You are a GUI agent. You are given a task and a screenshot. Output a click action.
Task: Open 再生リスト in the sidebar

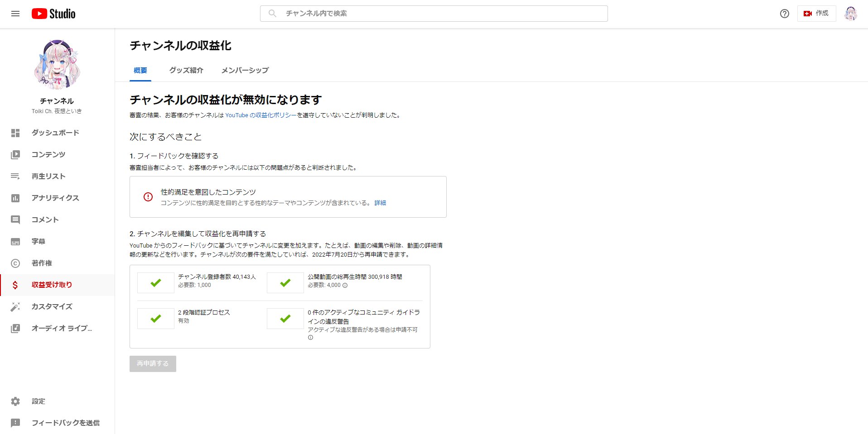coord(57,176)
